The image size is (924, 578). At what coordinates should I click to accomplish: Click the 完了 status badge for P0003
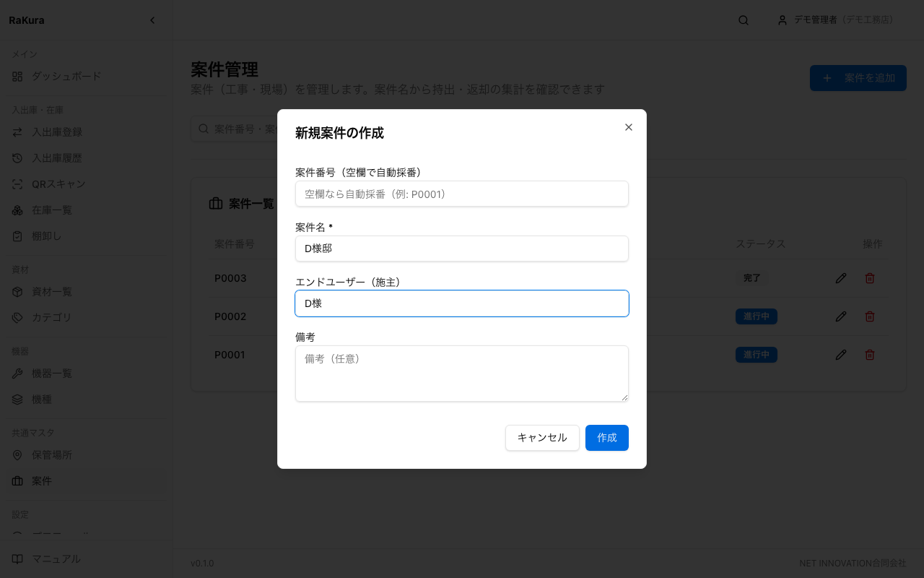point(752,278)
